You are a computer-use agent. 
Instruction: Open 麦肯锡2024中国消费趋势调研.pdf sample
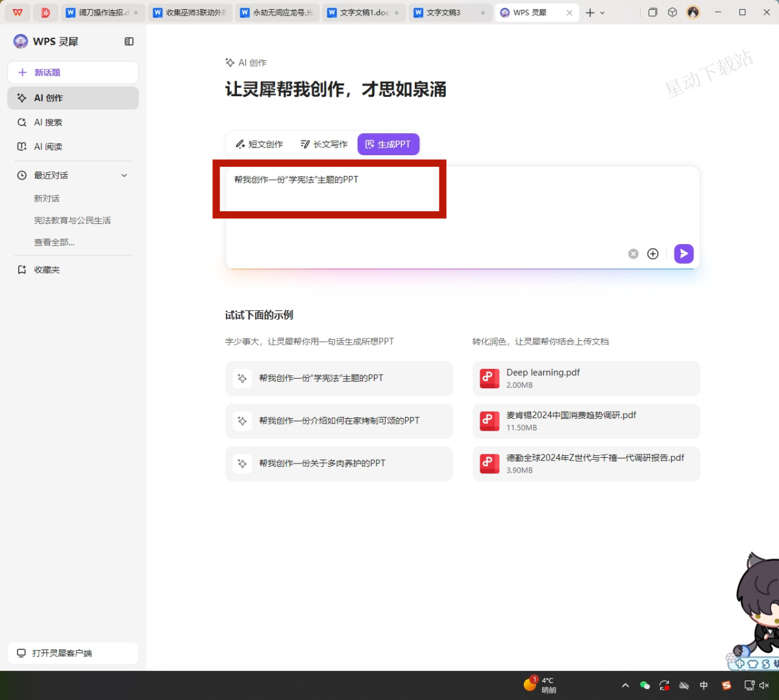586,421
